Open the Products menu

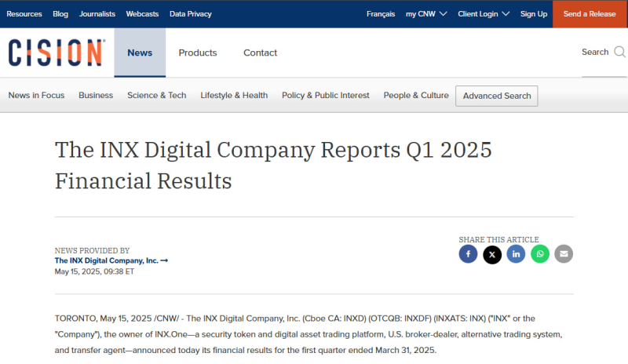[x=198, y=53]
